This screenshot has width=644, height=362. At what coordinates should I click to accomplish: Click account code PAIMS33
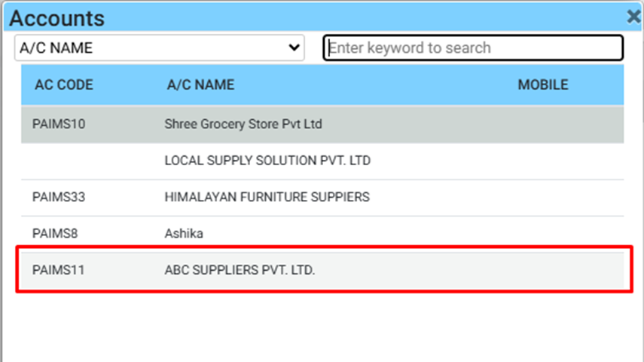click(59, 197)
